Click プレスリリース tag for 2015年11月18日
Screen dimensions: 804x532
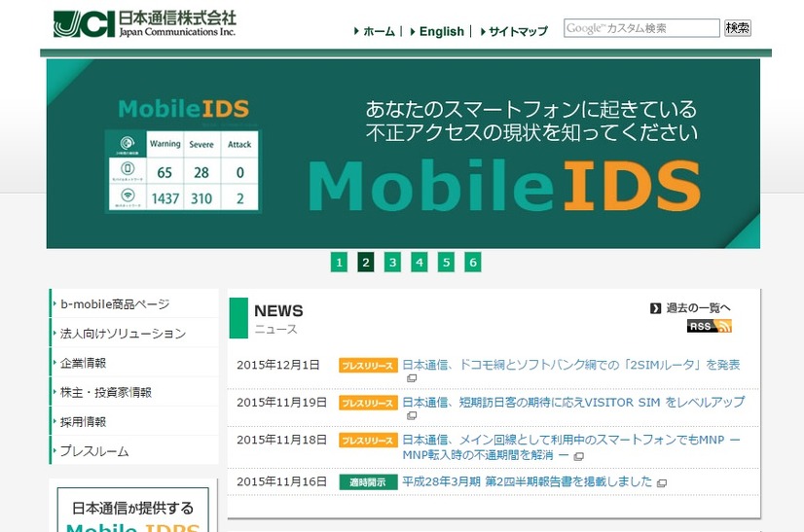click(x=368, y=441)
